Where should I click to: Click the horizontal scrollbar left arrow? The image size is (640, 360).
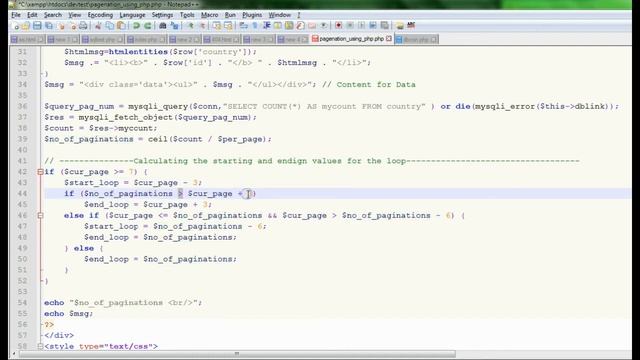pyautogui.click(x=14, y=353)
